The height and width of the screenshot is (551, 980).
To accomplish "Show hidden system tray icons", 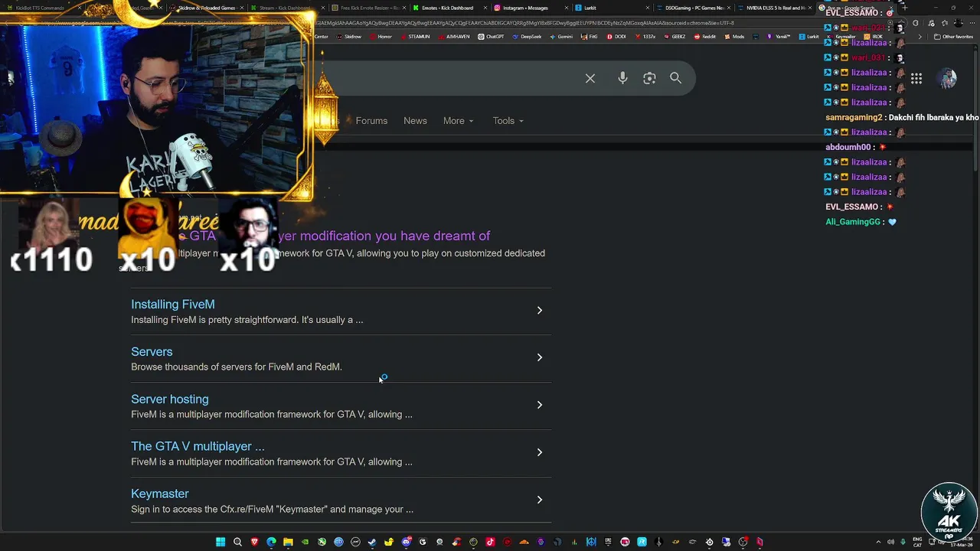I will coord(878,542).
